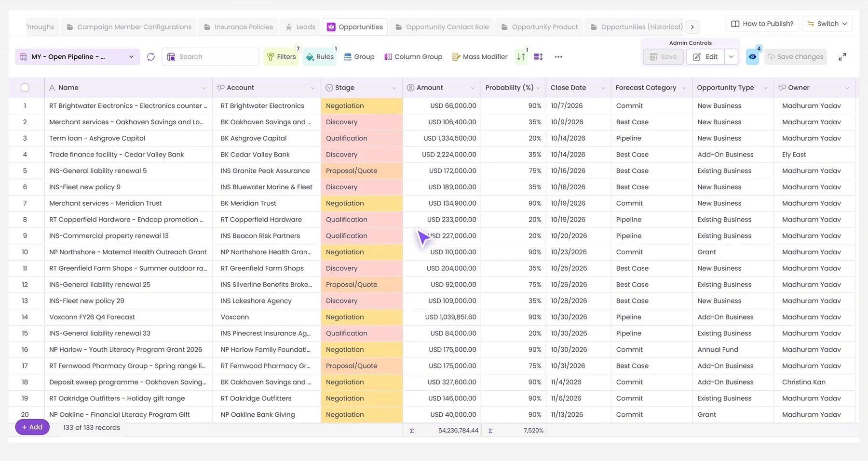Open the Switch dropdown
Screen dimensions: 868x461
pyautogui.click(x=827, y=24)
